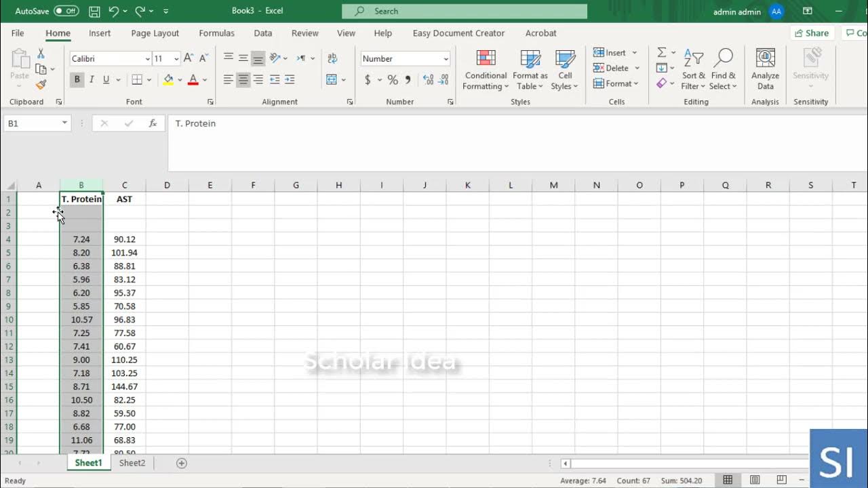868x488 pixels.
Task: Toggle Normal view in status bar
Action: (728, 481)
